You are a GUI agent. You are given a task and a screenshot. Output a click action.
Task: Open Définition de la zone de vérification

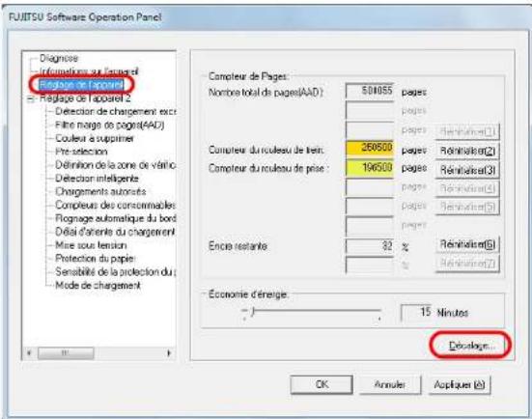[115, 165]
